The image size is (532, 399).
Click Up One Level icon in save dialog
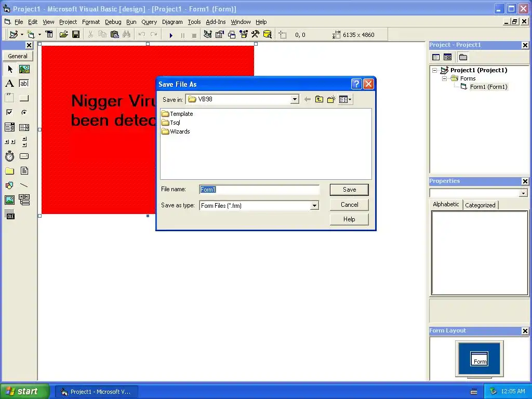[x=319, y=99]
